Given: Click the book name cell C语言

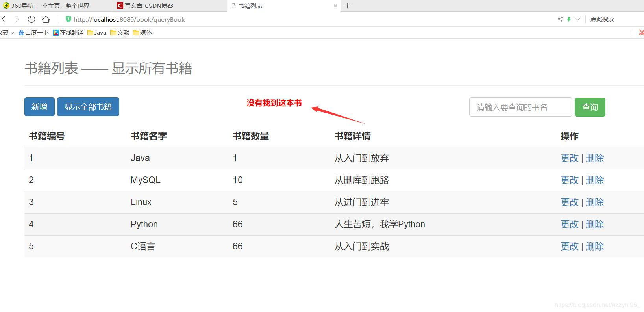Looking at the screenshot, I should pyautogui.click(x=143, y=246).
